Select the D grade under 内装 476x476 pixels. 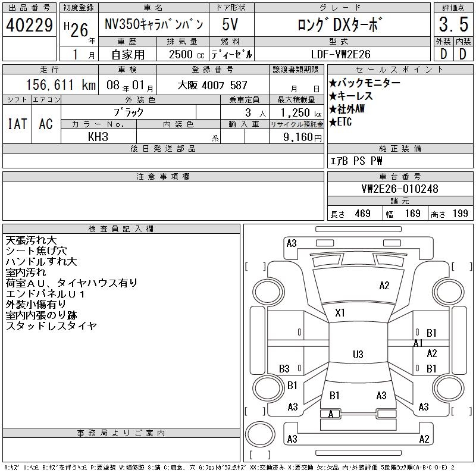pyautogui.click(x=463, y=54)
